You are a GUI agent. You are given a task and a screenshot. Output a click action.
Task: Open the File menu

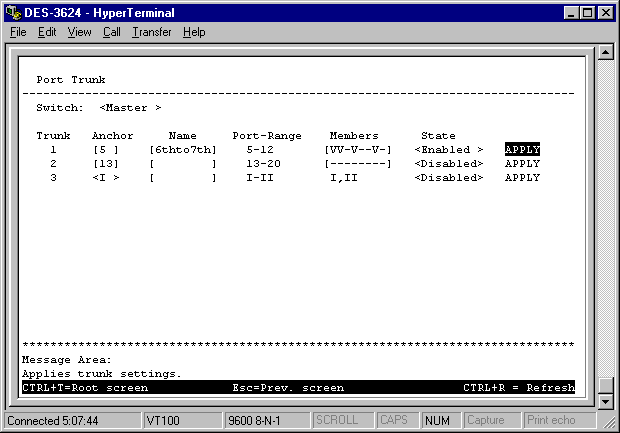coord(18,32)
